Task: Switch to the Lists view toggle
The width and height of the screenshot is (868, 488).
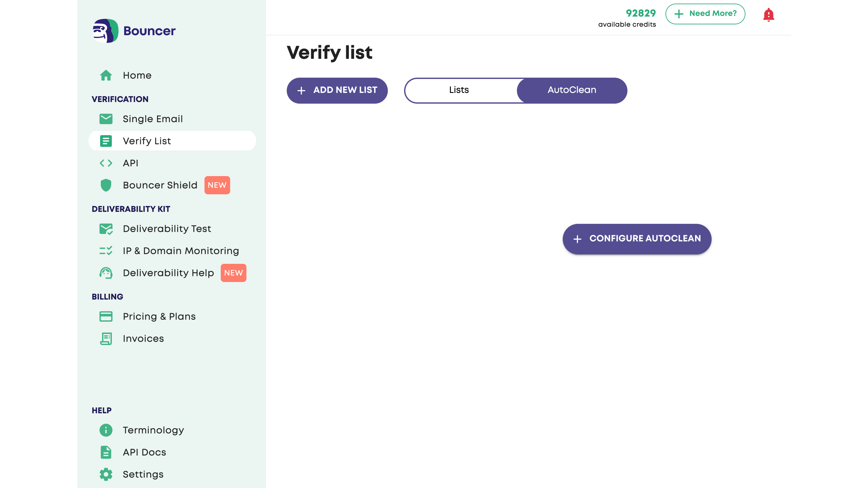Action: pyautogui.click(x=459, y=90)
